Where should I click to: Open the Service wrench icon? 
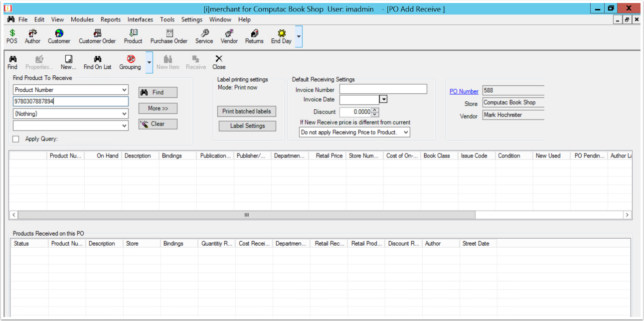tap(204, 36)
